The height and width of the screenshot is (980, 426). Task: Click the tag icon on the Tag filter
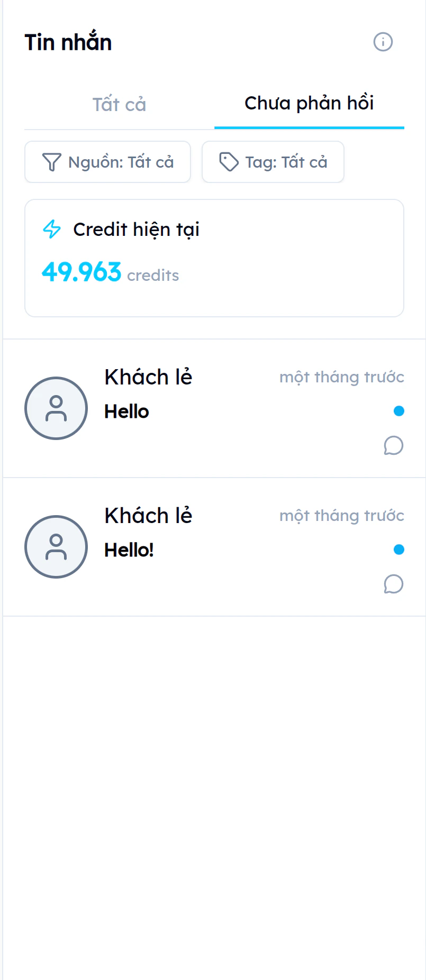[x=230, y=162]
